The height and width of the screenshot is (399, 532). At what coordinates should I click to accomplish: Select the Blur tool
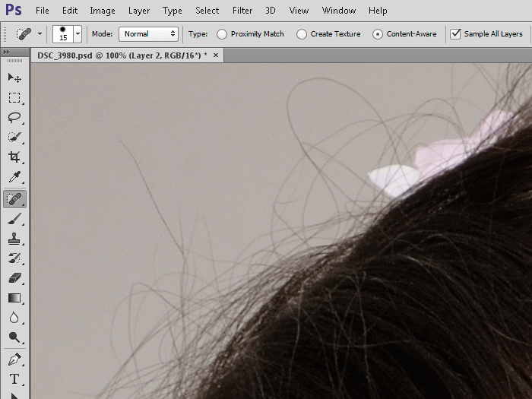(x=14, y=318)
